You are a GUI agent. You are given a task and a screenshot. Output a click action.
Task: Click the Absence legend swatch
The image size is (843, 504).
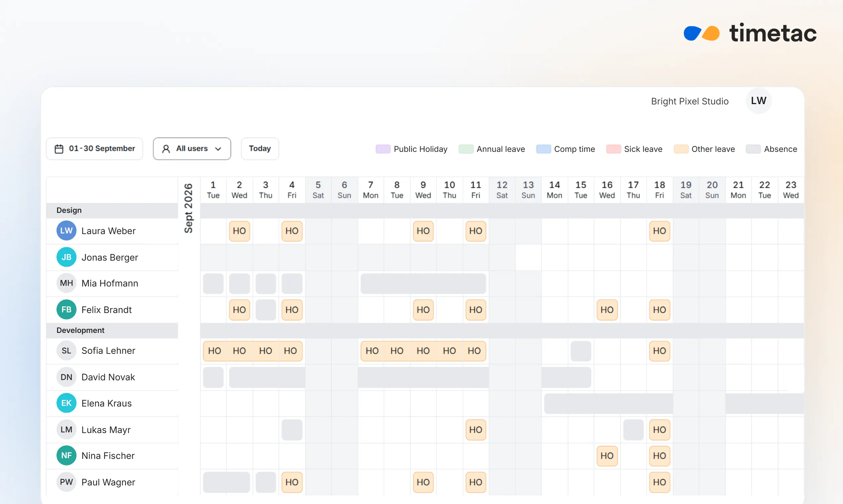point(753,149)
